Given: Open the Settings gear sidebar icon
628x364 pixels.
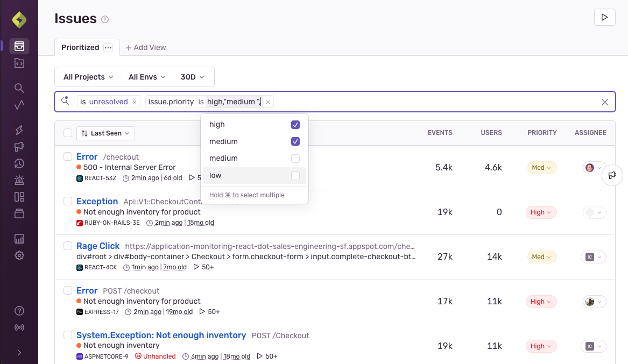Looking at the screenshot, I should tap(19, 255).
